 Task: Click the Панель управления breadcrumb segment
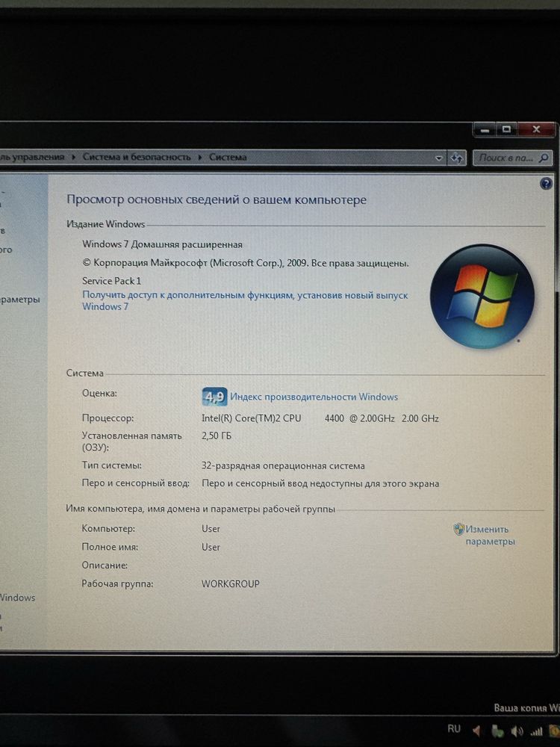(32, 157)
